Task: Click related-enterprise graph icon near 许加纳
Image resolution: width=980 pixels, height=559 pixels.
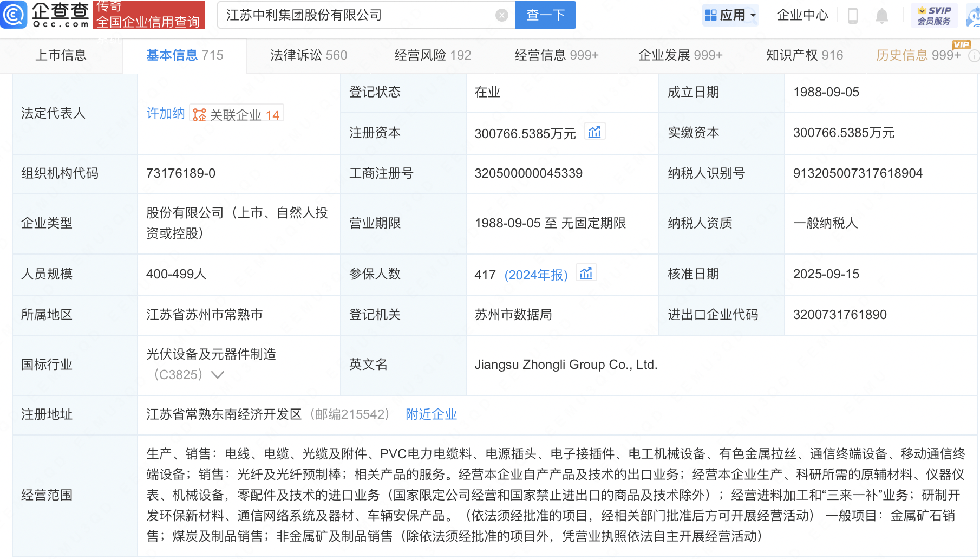Action: (199, 115)
